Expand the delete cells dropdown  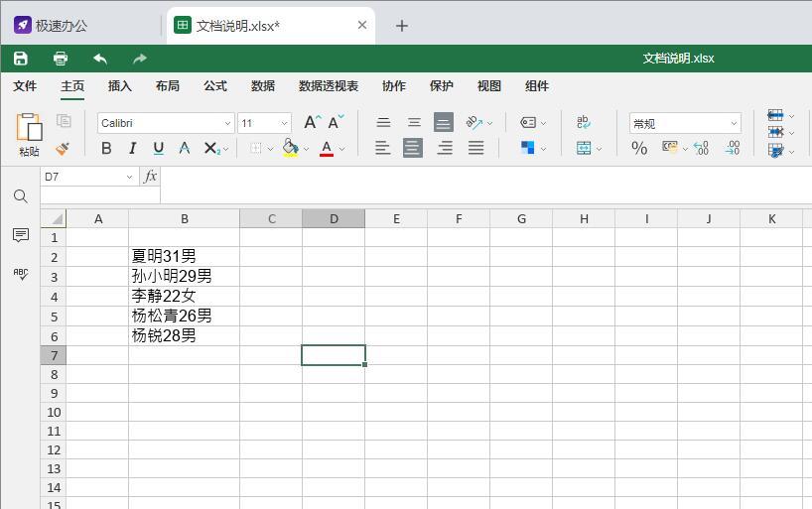pyautogui.click(x=791, y=134)
